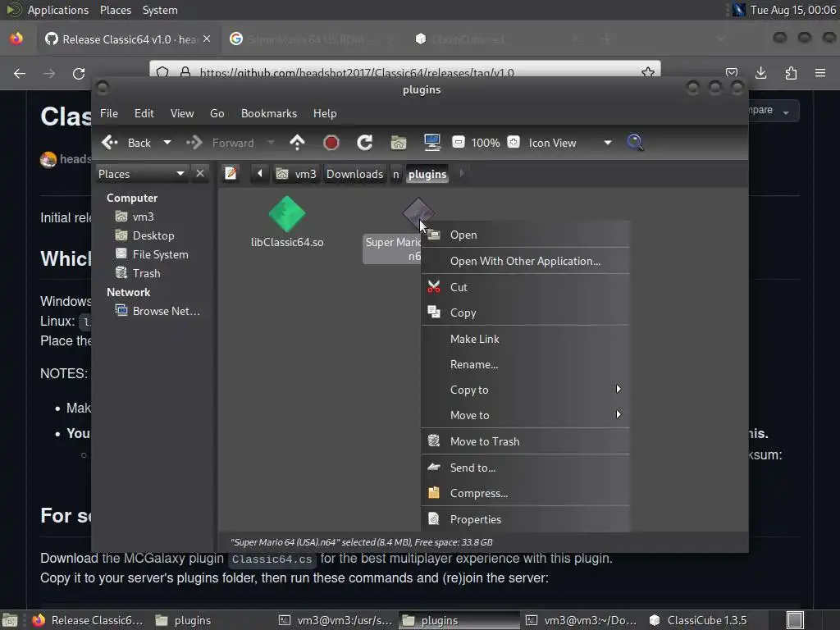Expand Move to submenu
Screen dimensions: 840x630
point(526,415)
